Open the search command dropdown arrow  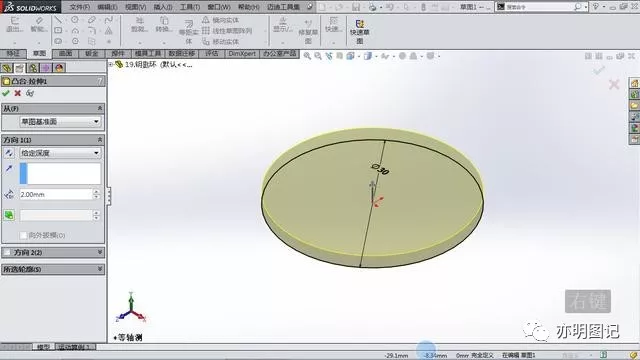point(586,7)
